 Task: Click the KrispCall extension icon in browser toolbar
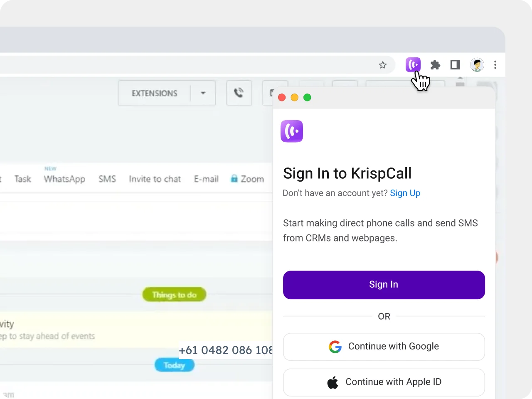pyautogui.click(x=413, y=65)
